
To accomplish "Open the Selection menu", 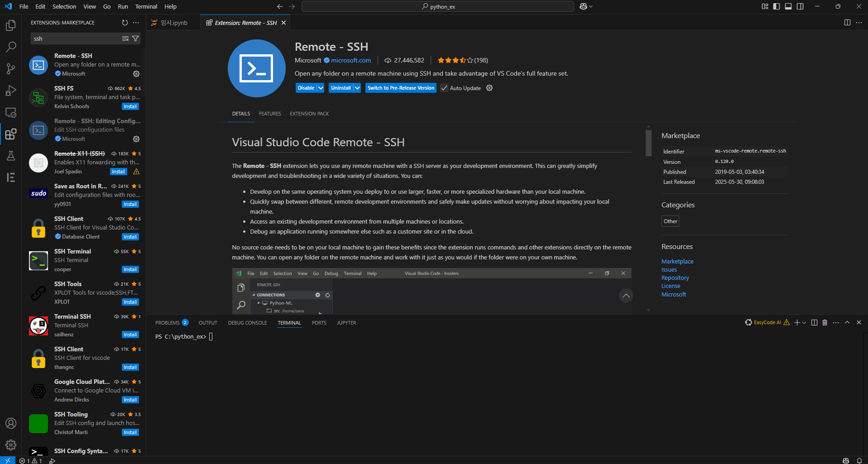I will (x=64, y=6).
